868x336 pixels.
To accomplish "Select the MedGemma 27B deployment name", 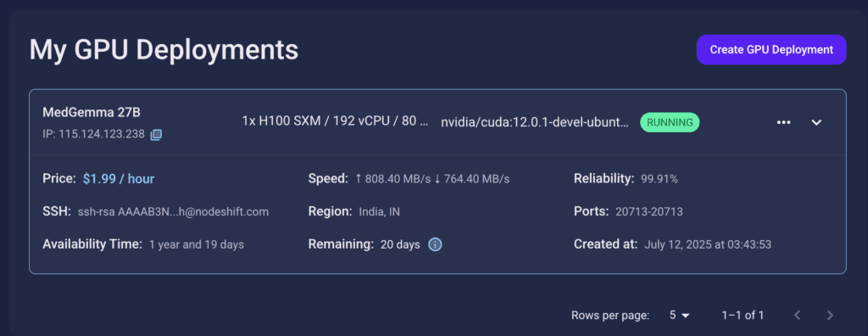I will [92, 112].
